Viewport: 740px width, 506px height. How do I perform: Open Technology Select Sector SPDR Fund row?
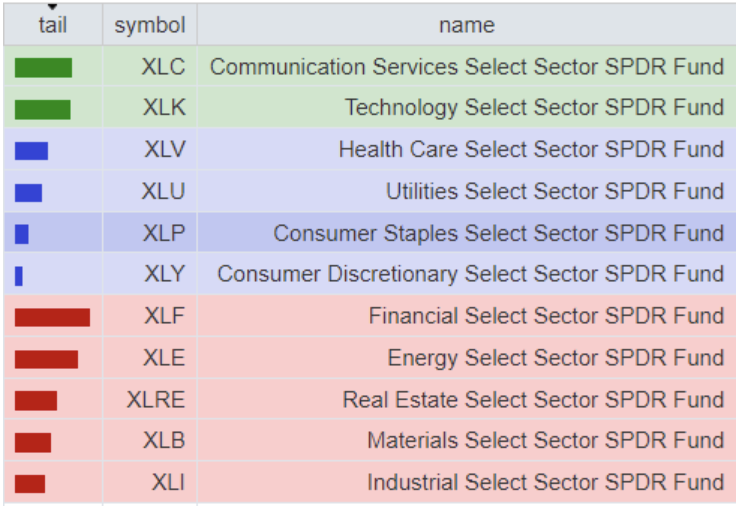[x=534, y=109]
